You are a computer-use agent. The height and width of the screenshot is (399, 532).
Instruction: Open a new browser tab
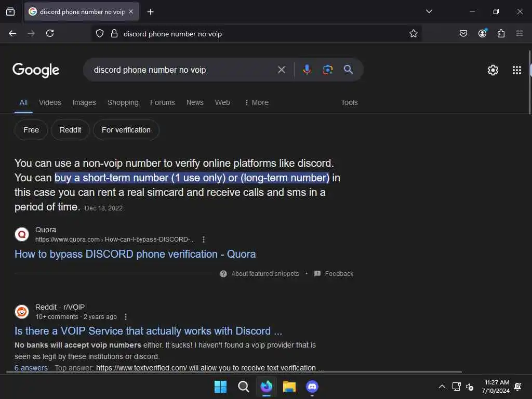150,12
